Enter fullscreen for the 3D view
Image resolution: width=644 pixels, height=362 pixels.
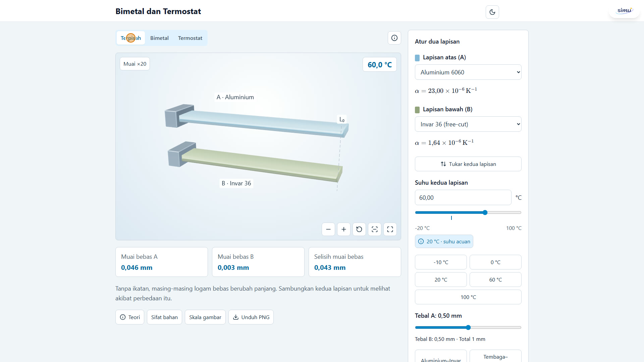pos(390,229)
